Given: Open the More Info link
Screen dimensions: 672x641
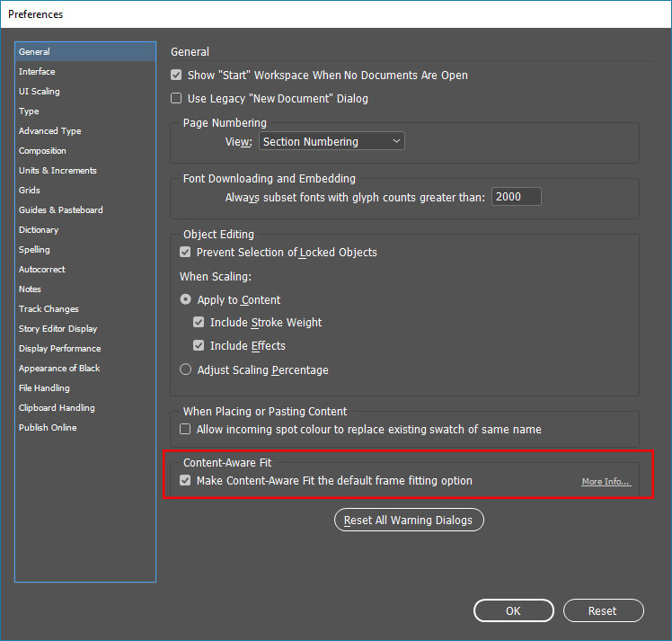Looking at the screenshot, I should click(x=606, y=482).
